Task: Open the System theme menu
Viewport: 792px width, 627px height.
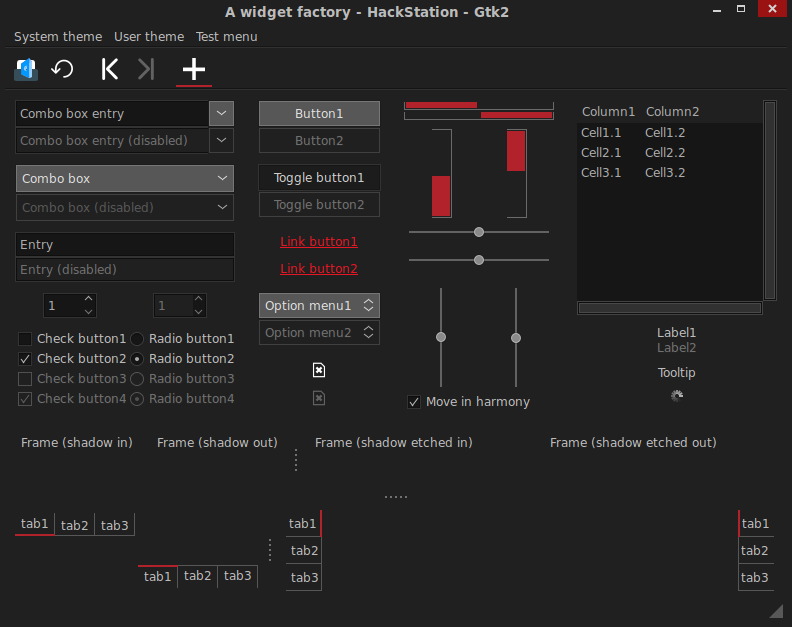Action: [x=58, y=37]
